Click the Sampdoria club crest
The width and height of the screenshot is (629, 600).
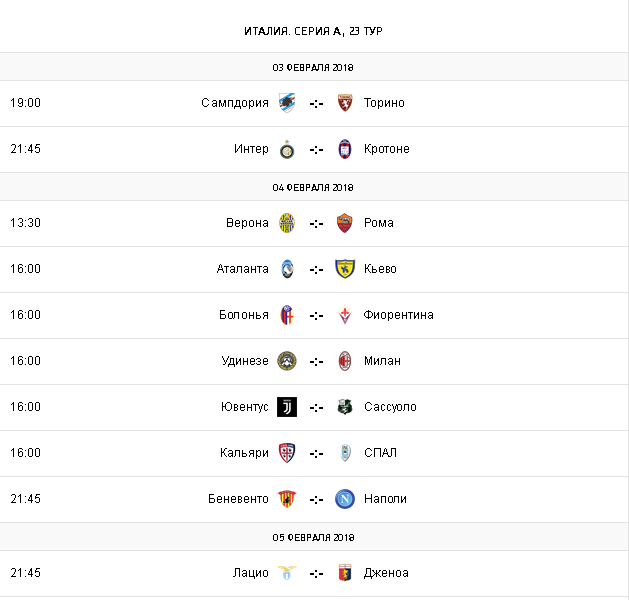(287, 103)
